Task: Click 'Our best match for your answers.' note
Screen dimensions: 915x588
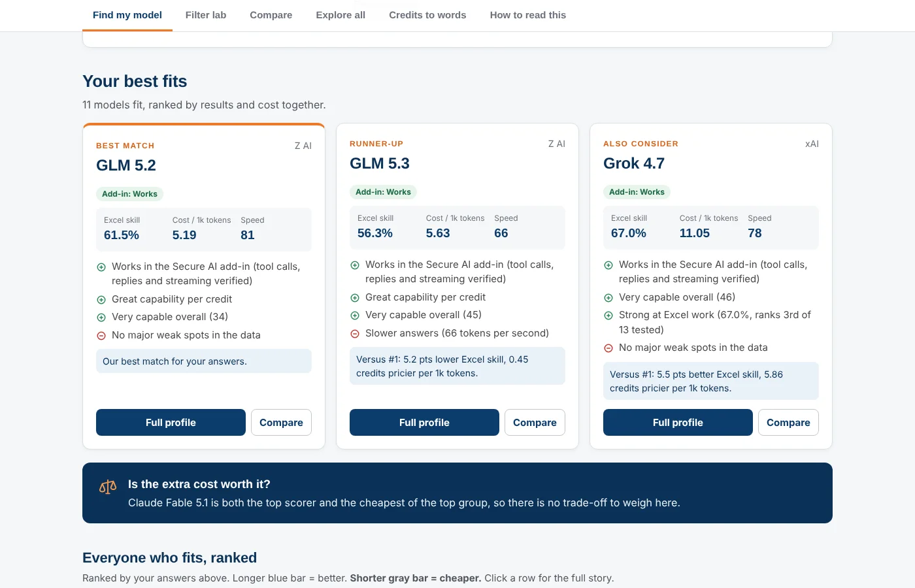Action: (x=204, y=361)
